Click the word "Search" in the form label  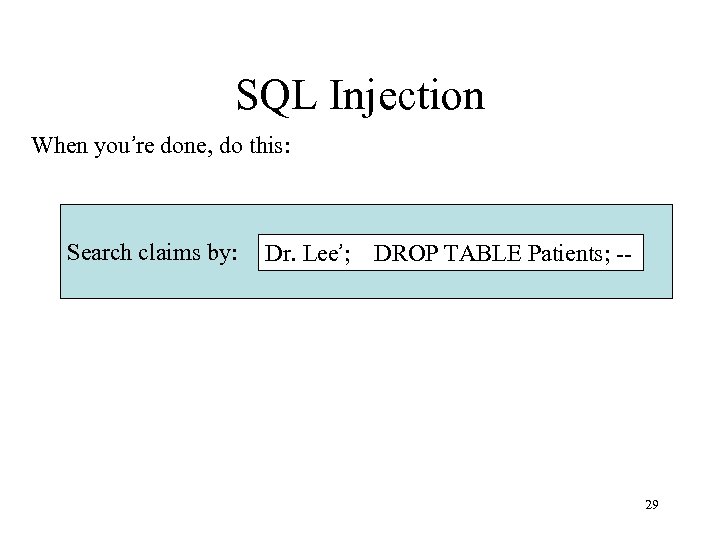[x=98, y=252]
